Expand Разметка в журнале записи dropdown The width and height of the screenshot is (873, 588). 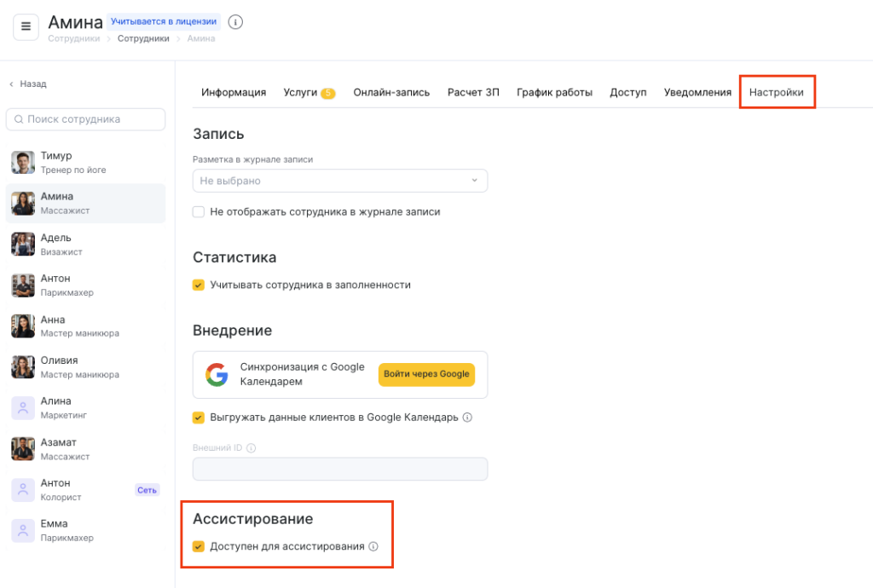(340, 181)
